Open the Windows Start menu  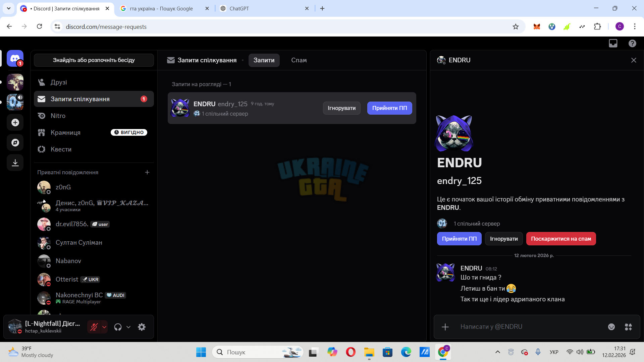click(x=201, y=352)
